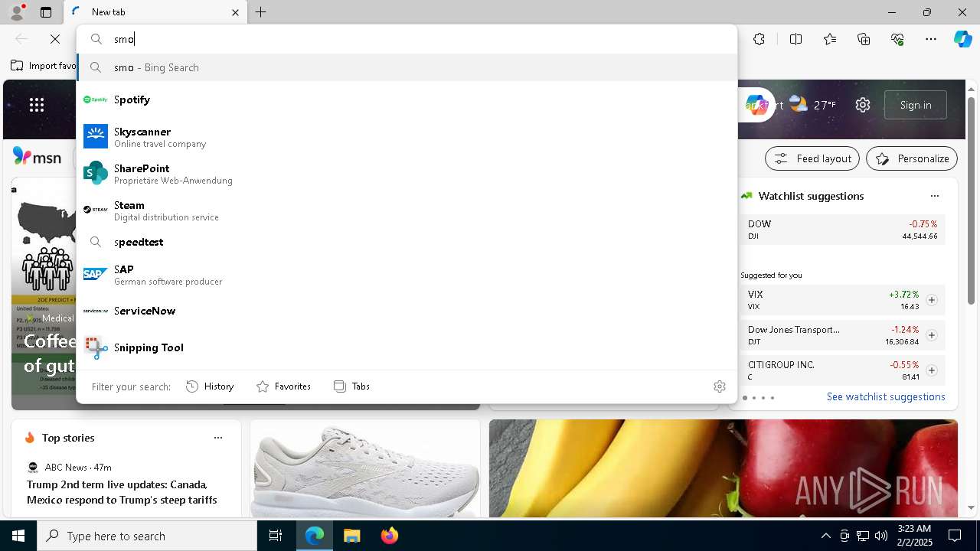Click the msn logo

click(37, 157)
